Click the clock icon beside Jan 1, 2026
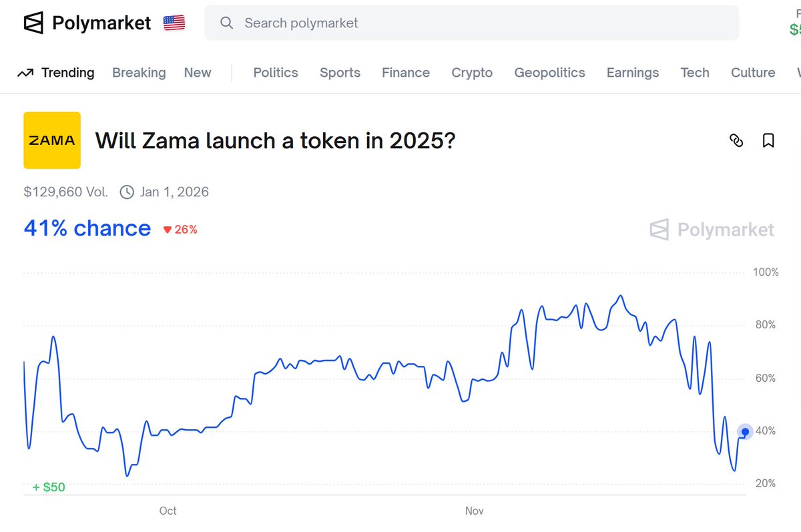The image size is (801, 532). pyautogui.click(x=127, y=192)
